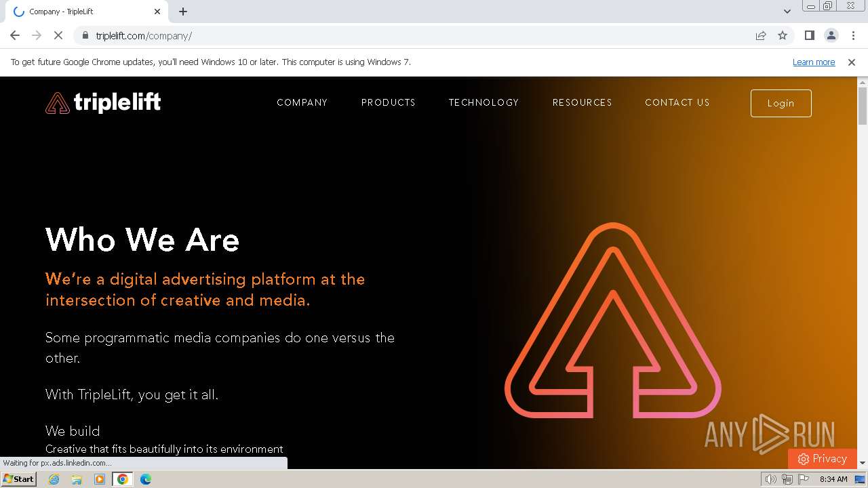This screenshot has width=868, height=488.
Task: Open Internet Explorer from the taskbar
Action: pos(54,479)
